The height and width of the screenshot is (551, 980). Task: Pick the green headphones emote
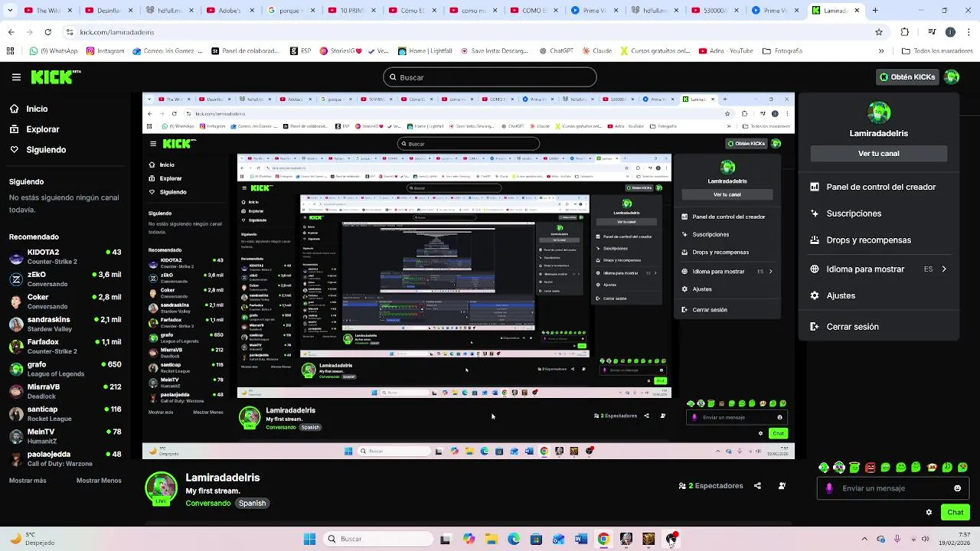pos(824,468)
